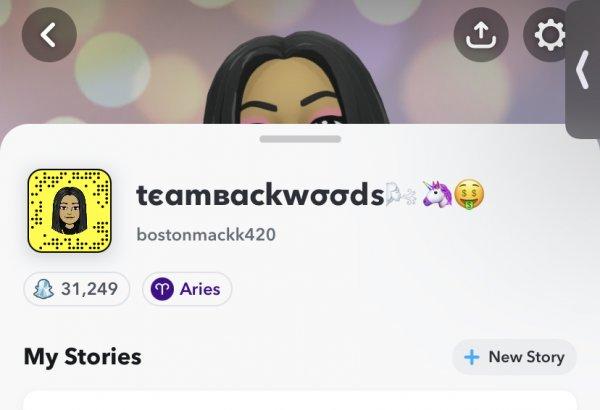This screenshot has height=410, width=600.
Task: Tap the Bitmoji avatar background banner
Action: (300, 62)
